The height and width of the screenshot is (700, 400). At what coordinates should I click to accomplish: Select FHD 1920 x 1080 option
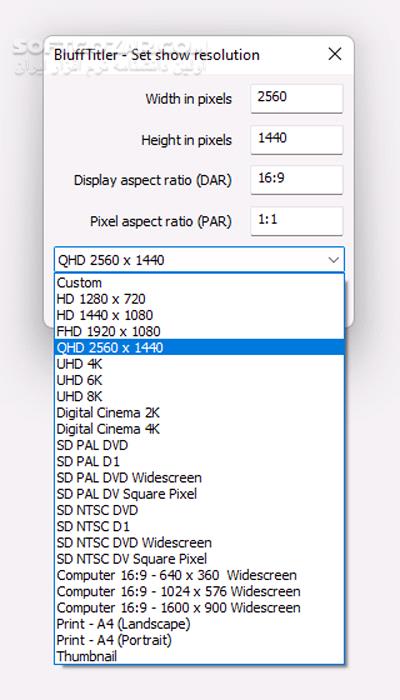tap(199, 331)
